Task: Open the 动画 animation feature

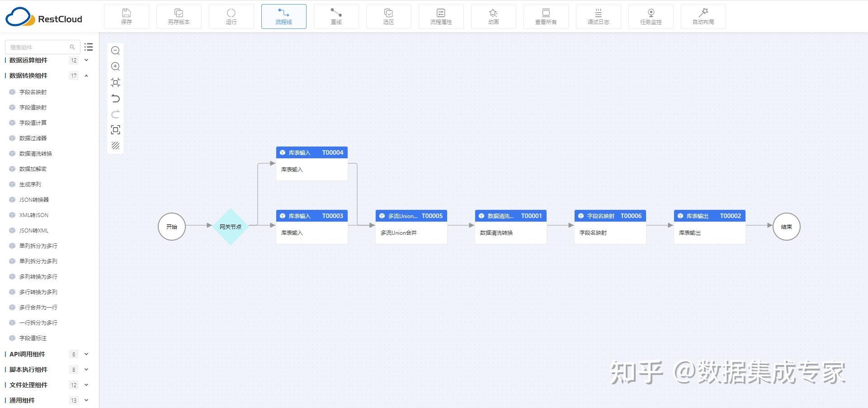Action: 493,16
